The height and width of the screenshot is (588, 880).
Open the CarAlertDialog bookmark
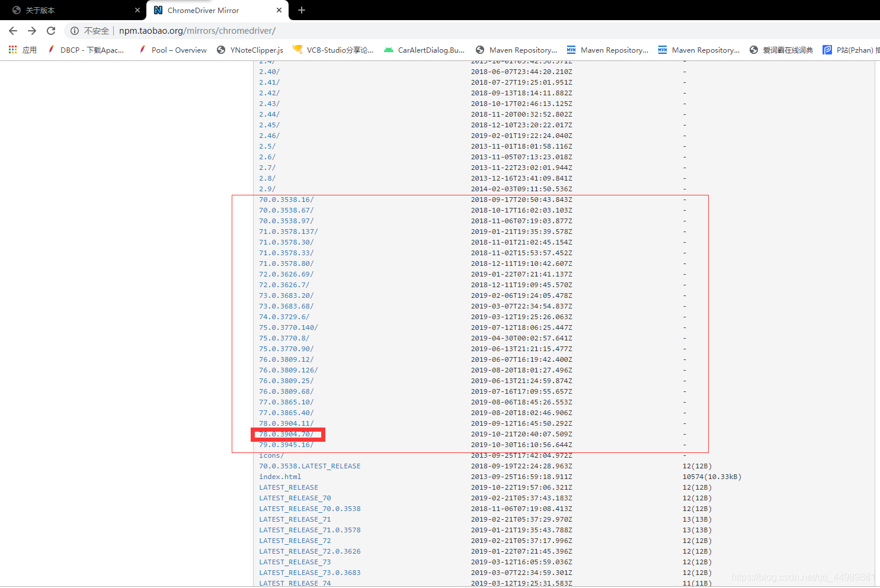424,50
